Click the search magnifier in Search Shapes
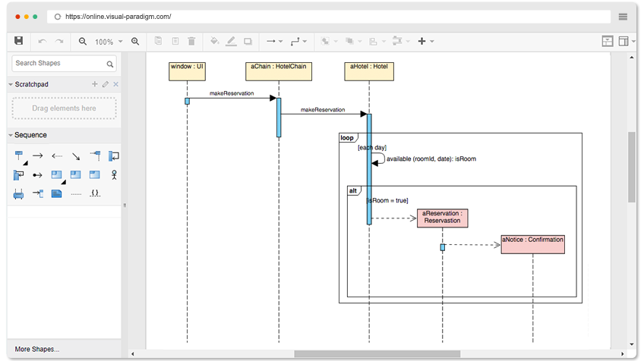 point(109,64)
